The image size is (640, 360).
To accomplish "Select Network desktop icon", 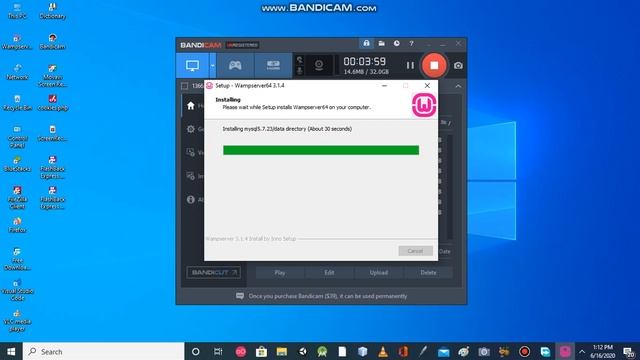I will [17, 72].
